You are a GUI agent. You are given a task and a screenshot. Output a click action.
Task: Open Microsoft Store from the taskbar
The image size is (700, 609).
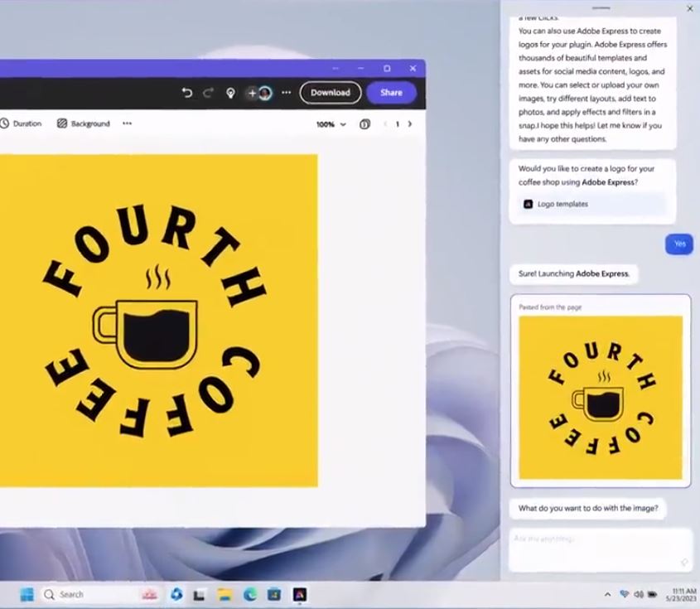pos(274,594)
